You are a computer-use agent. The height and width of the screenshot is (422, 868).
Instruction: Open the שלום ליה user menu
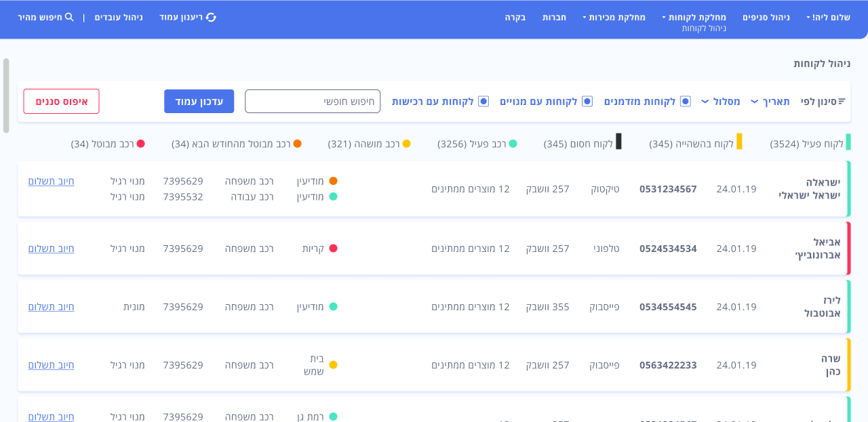click(828, 17)
